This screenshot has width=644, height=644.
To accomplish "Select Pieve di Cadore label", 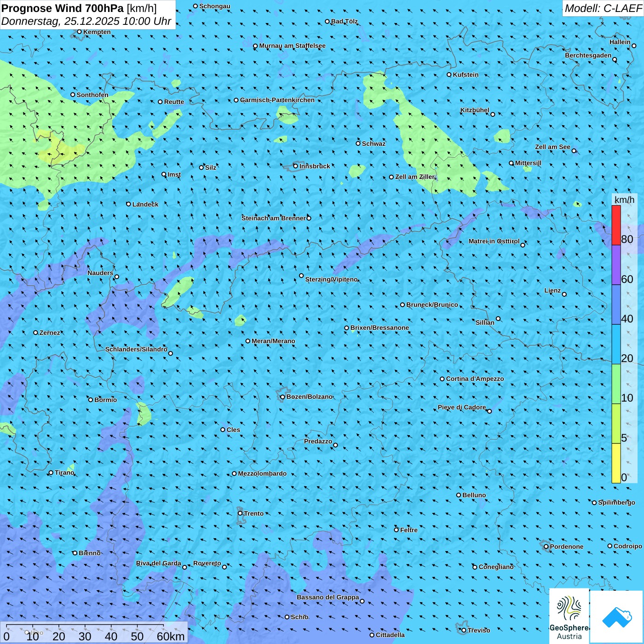I will (462, 408).
